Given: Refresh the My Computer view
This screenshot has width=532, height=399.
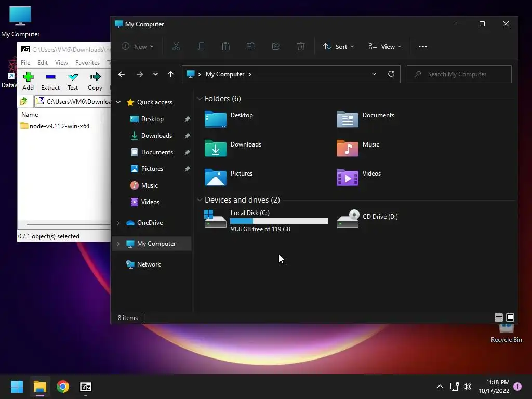Looking at the screenshot, I should [391, 74].
